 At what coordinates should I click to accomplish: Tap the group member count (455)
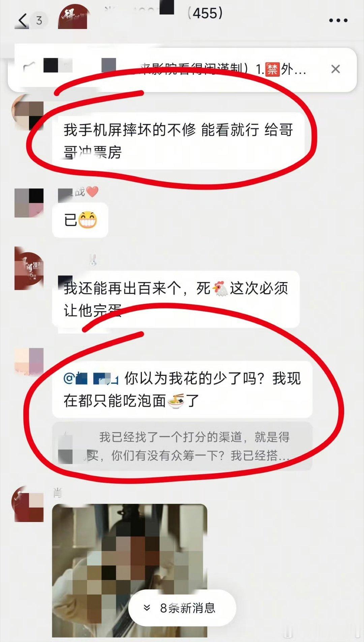tap(205, 13)
